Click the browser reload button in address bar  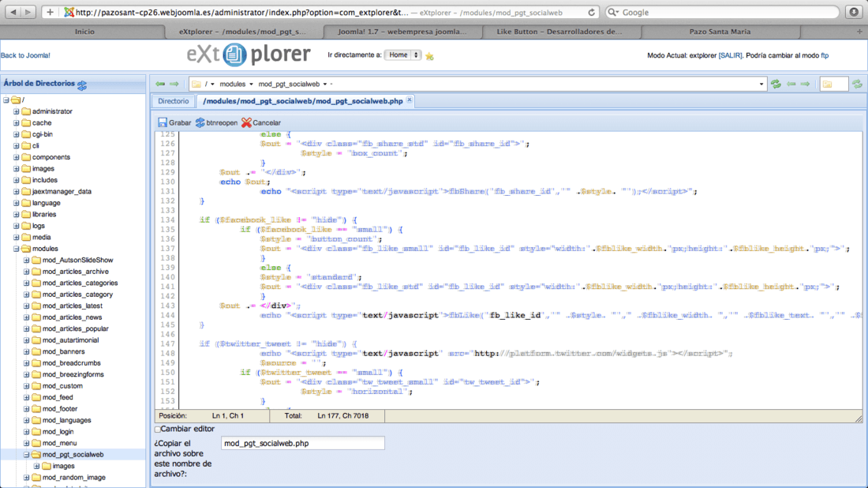[x=591, y=12]
